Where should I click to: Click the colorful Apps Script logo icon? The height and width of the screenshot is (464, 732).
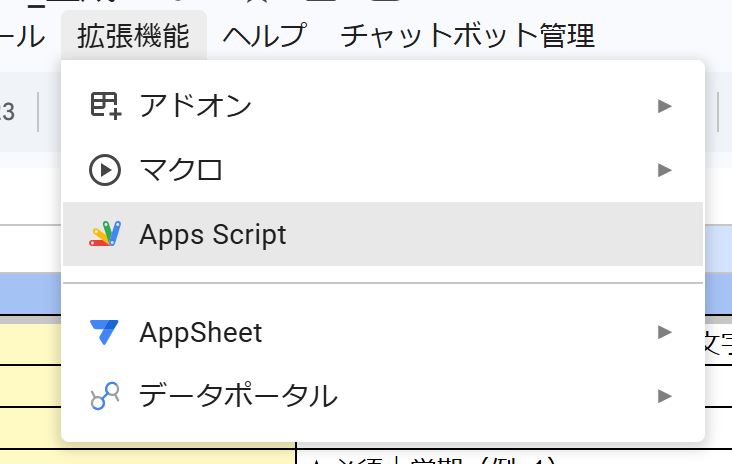click(105, 234)
